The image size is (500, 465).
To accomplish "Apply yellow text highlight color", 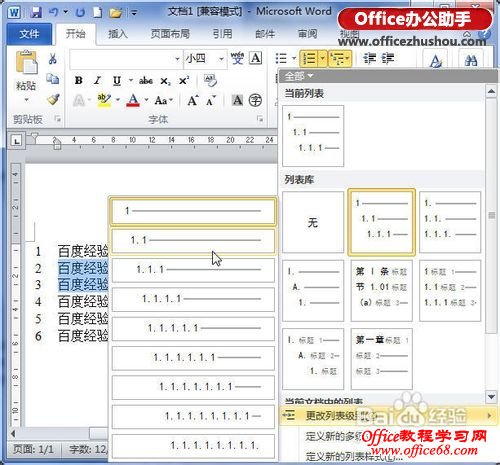I will [104, 100].
